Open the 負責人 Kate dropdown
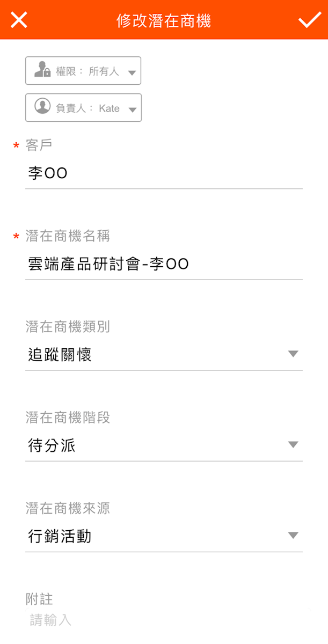 tap(83, 107)
